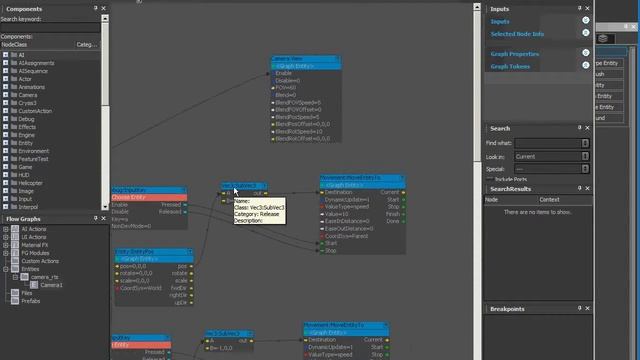Click the Animations folder icon
The image size is (640, 360).
pos(14,87)
